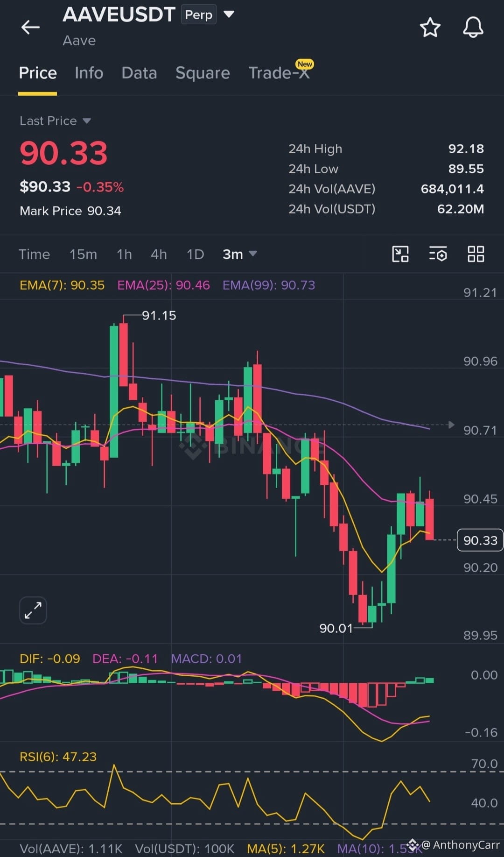The width and height of the screenshot is (504, 857).
Task: Select the Time chart view
Action: coord(34,254)
